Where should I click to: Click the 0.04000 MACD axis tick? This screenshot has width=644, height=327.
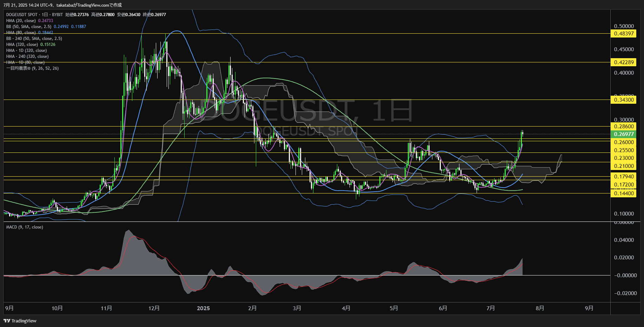624,240
